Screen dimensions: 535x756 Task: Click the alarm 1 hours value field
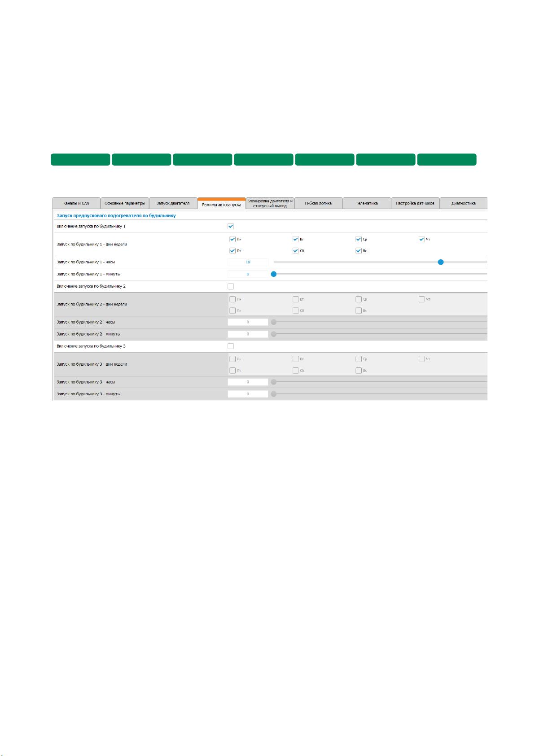click(248, 262)
